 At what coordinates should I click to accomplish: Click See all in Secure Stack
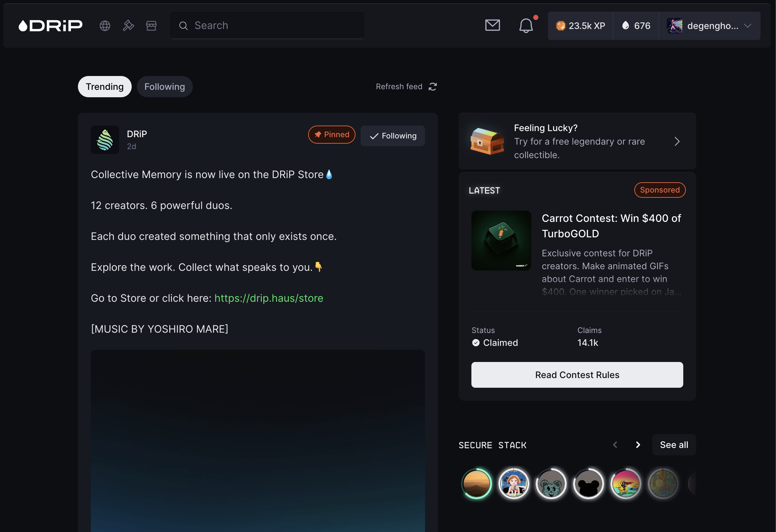(674, 445)
